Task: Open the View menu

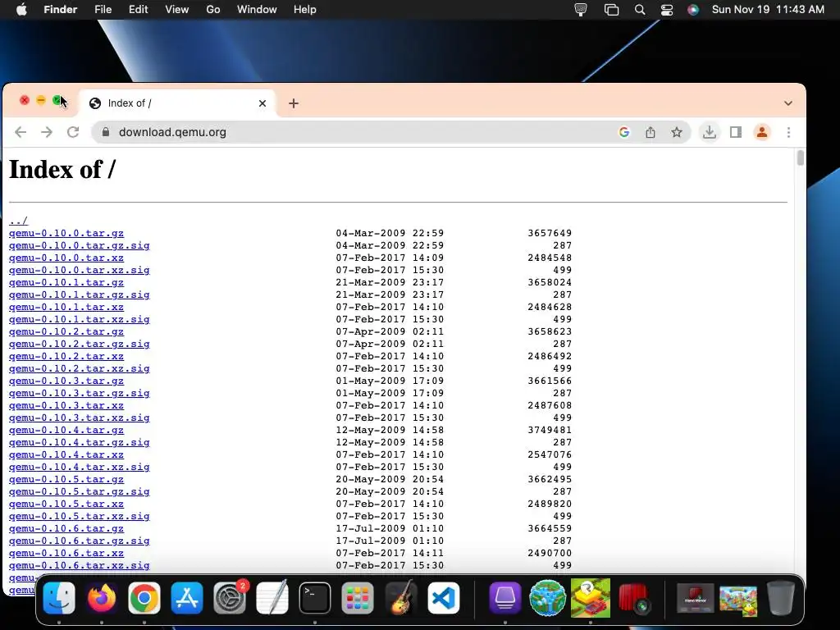Action: pos(177,10)
